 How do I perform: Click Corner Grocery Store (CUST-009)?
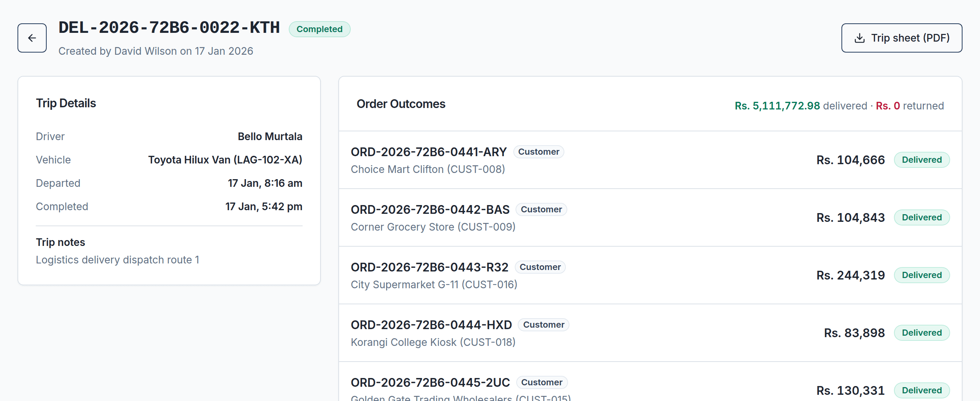pos(433,227)
